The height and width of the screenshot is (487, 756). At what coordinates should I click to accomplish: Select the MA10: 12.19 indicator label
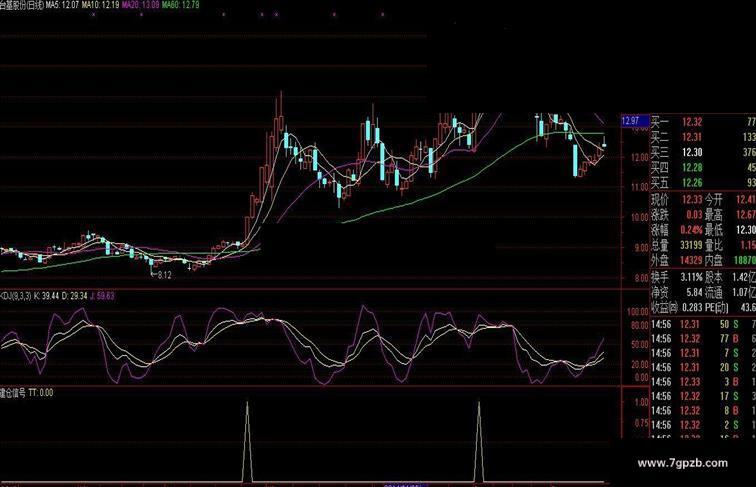click(101, 5)
